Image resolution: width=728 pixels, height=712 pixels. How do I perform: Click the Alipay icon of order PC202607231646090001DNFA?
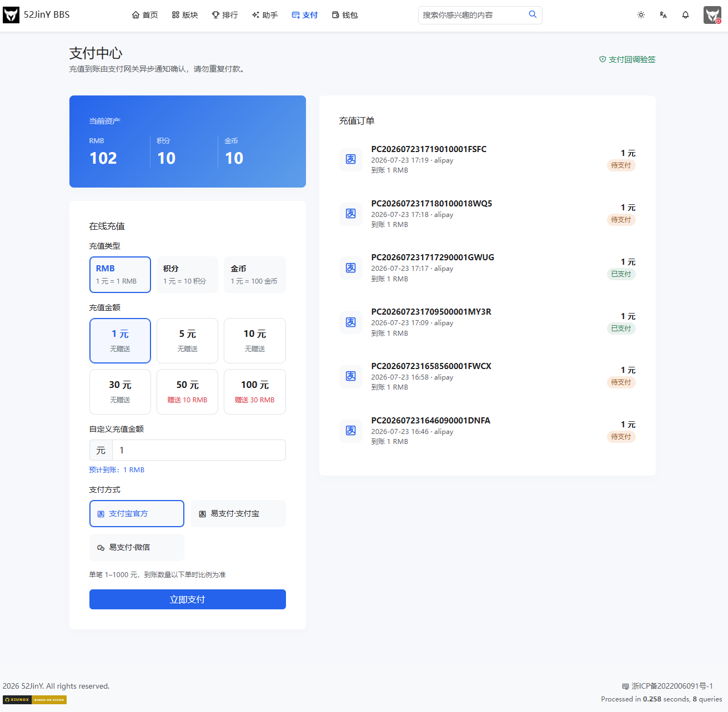351,431
